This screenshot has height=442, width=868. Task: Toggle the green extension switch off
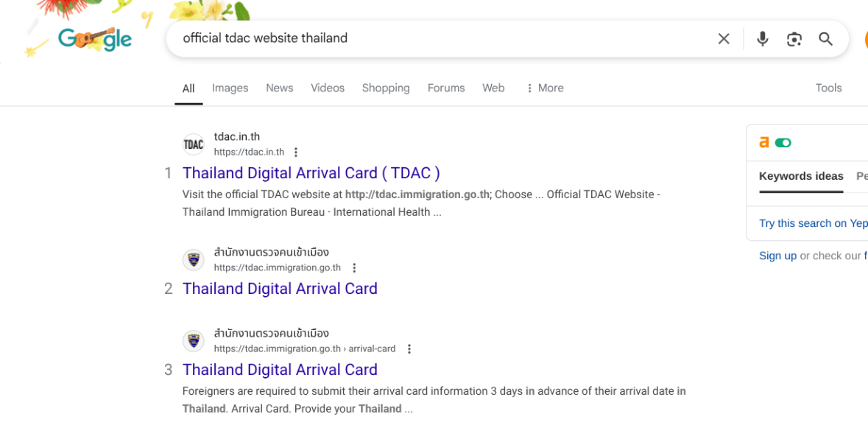(783, 143)
